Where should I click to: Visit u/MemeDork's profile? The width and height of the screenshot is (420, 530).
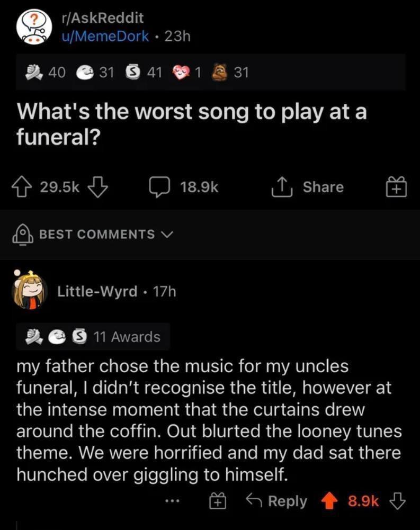[x=105, y=37]
